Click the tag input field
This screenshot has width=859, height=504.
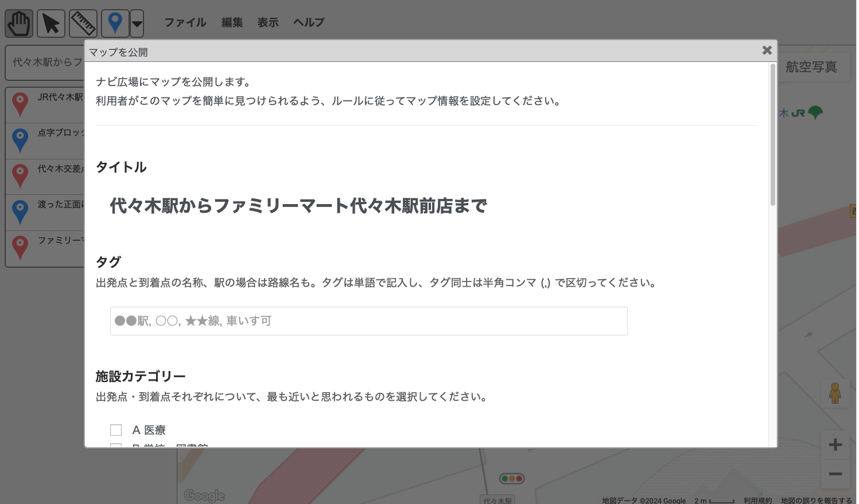pos(368,321)
